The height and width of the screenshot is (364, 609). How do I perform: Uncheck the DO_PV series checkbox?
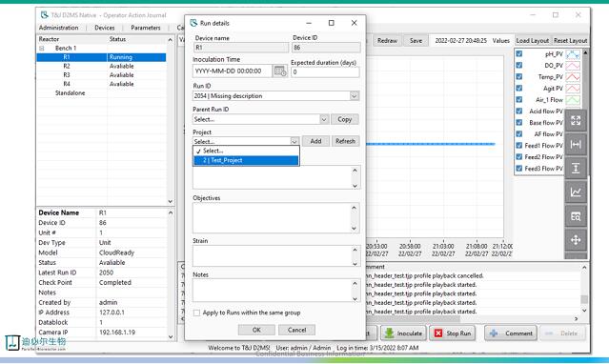click(x=518, y=65)
